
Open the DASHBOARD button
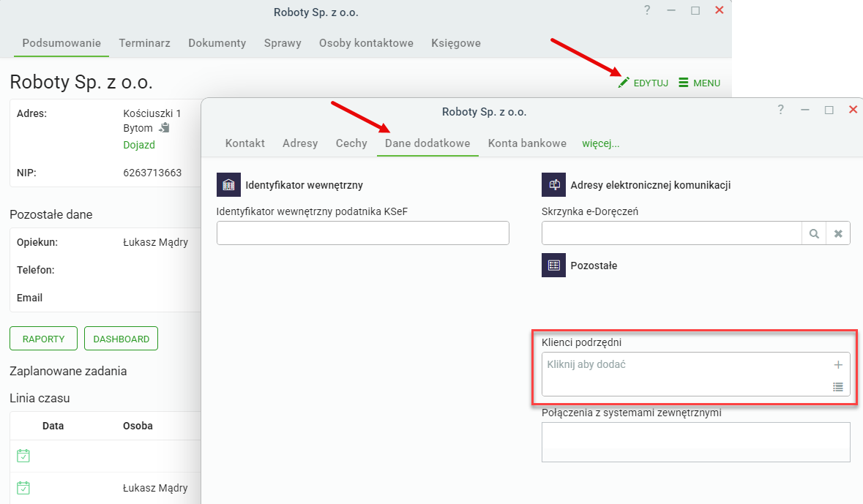[121, 339]
